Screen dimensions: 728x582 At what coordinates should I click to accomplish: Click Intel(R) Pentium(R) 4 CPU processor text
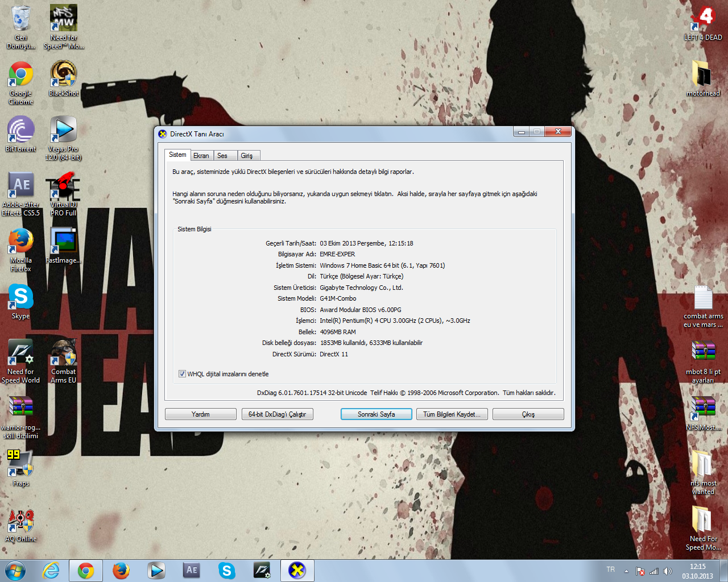395,321
